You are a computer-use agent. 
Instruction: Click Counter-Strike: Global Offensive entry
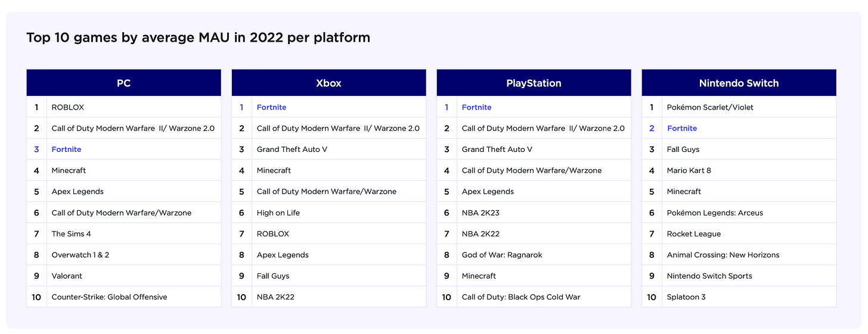coord(109,297)
